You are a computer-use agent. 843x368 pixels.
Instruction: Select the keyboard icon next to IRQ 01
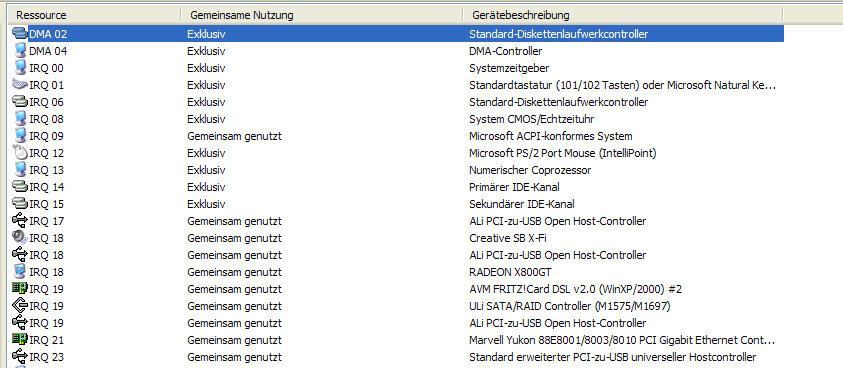coord(20,85)
